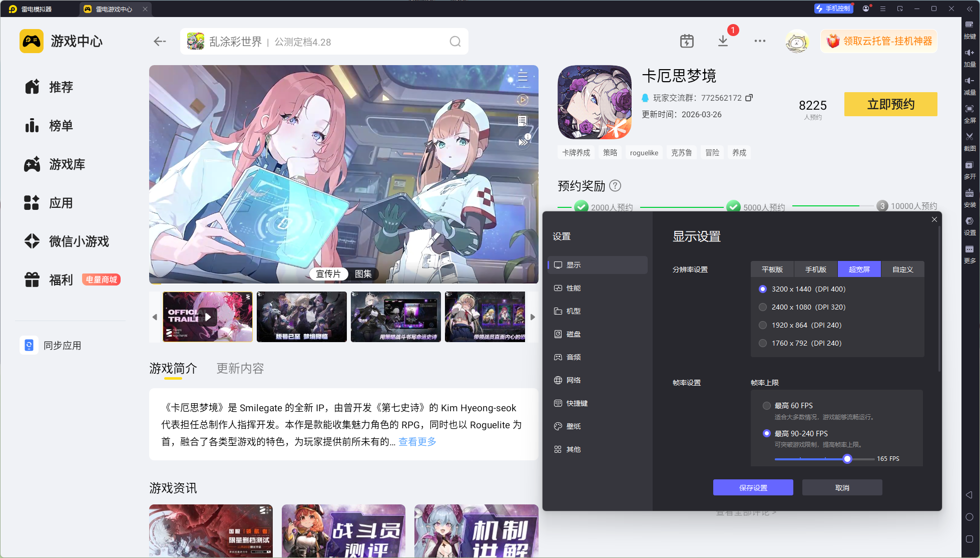Expand the emulator hamburger menu in title bar
This screenshot has height=558, width=980.
883,9
